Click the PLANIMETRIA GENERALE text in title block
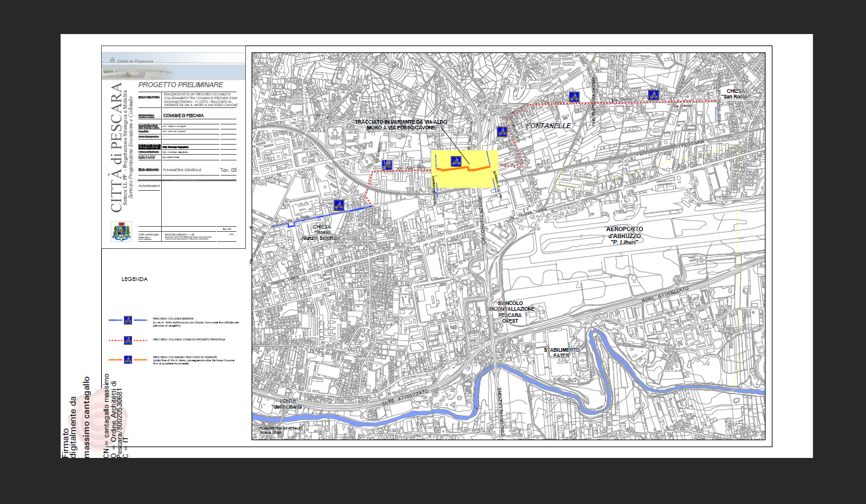Image resolution: width=866 pixels, height=504 pixels. coord(182,171)
